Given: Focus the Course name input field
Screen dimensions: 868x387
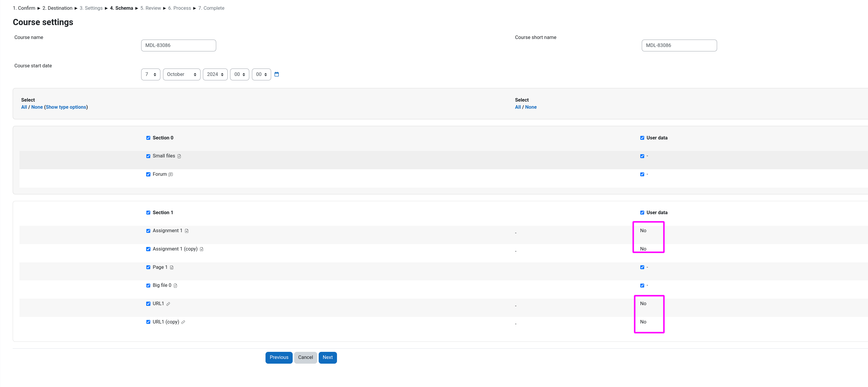Looking at the screenshot, I should (179, 45).
